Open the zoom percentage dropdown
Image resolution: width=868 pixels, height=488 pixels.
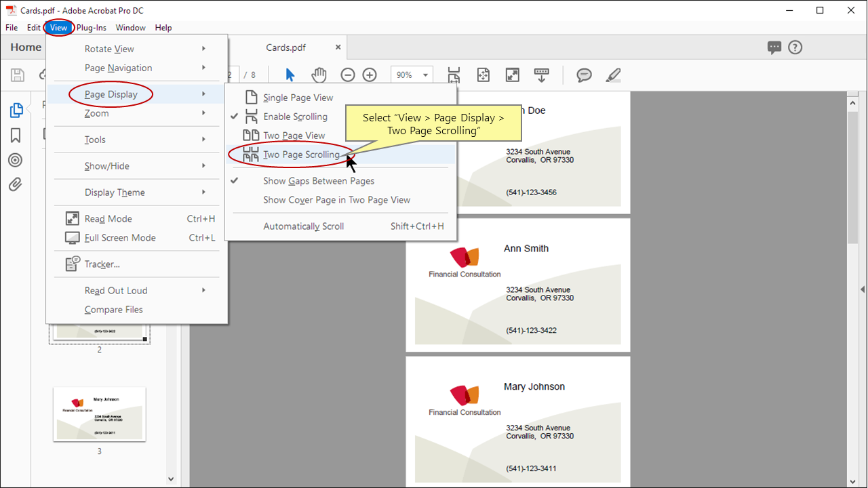(425, 75)
